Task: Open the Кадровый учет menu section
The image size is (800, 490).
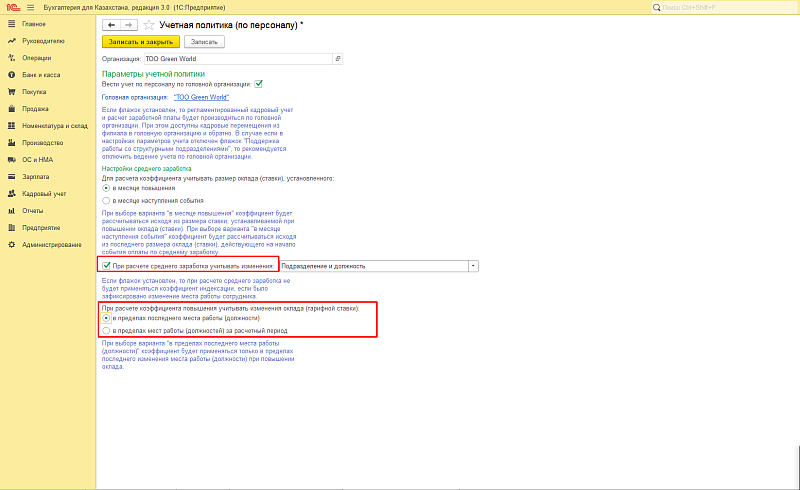Action: click(x=43, y=193)
